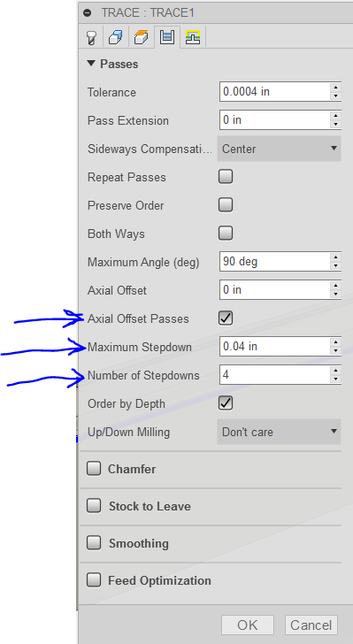Image resolution: width=353 pixels, height=644 pixels.
Task: Collapse the Passes section triangle
Action: (x=90, y=64)
